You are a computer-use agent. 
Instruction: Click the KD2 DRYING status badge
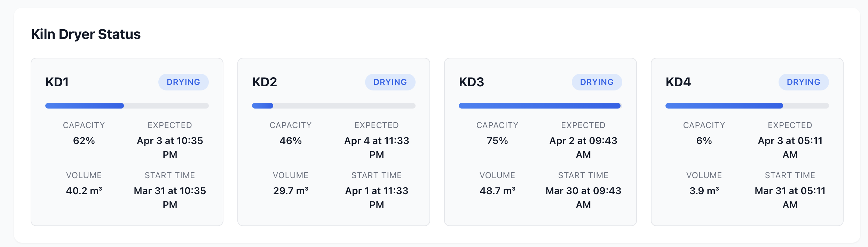(390, 82)
